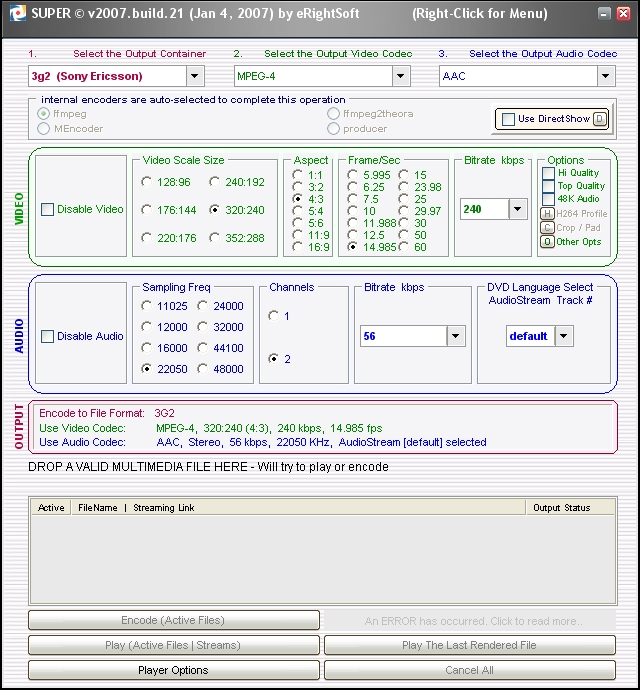The width and height of the screenshot is (640, 690).
Task: Expand the AudioStream Track default dropdown
Action: 564,336
